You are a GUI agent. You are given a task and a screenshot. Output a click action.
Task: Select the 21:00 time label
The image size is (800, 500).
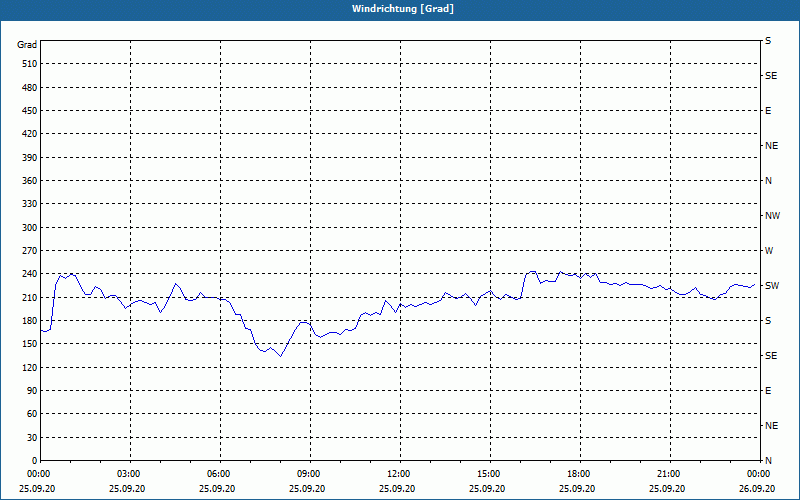pos(669,473)
